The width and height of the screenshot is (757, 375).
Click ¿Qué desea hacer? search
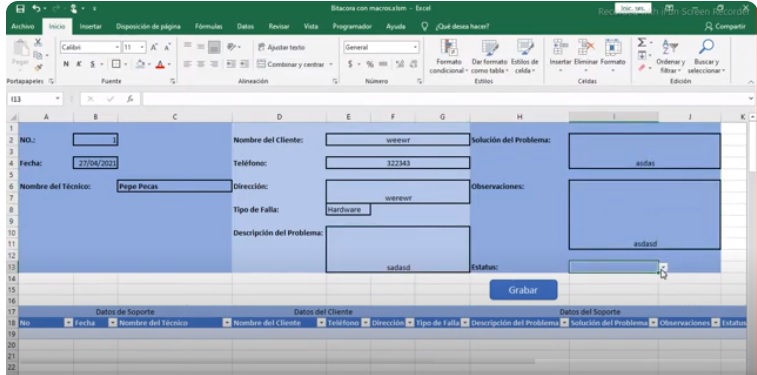click(462, 27)
